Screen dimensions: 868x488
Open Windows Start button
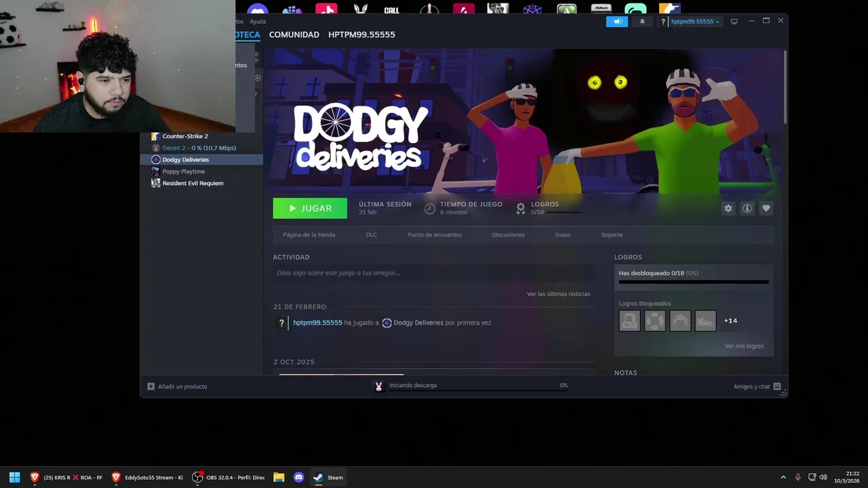[x=14, y=477]
